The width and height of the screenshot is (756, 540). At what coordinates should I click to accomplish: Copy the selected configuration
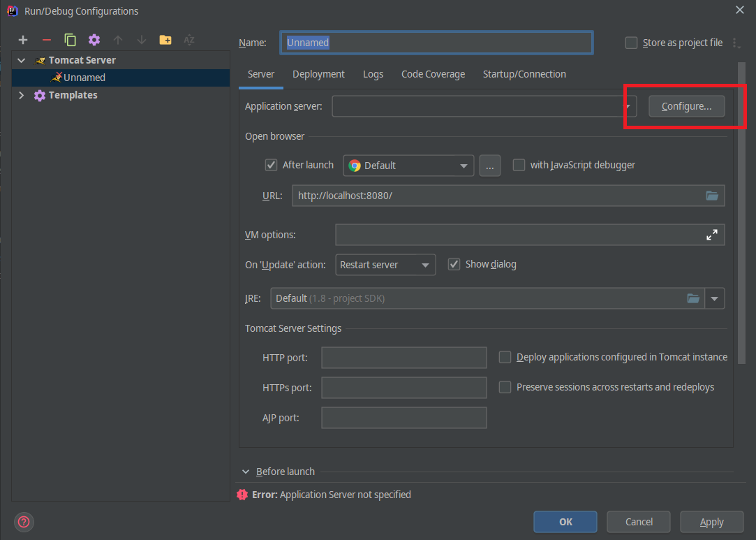pos(70,40)
